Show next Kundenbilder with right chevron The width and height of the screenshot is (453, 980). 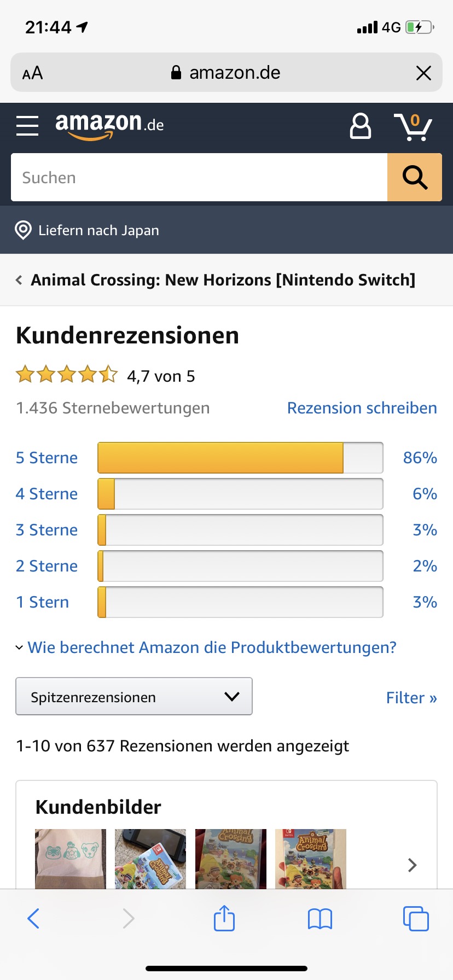point(413,865)
